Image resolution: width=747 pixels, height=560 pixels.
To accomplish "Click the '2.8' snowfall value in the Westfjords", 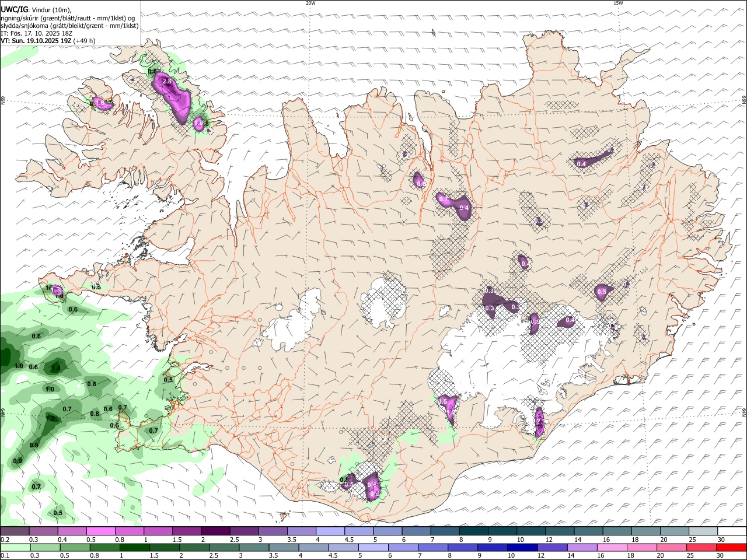I will (x=167, y=81).
